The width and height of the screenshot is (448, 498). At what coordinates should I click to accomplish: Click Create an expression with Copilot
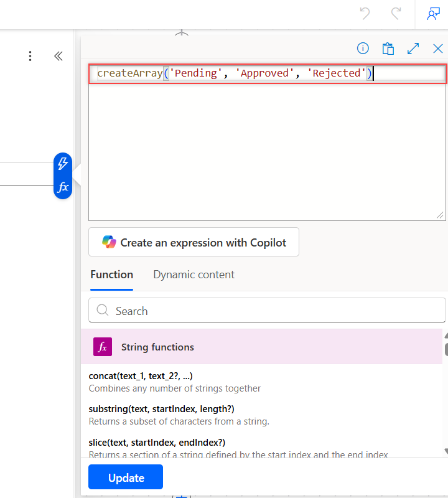[x=194, y=242]
